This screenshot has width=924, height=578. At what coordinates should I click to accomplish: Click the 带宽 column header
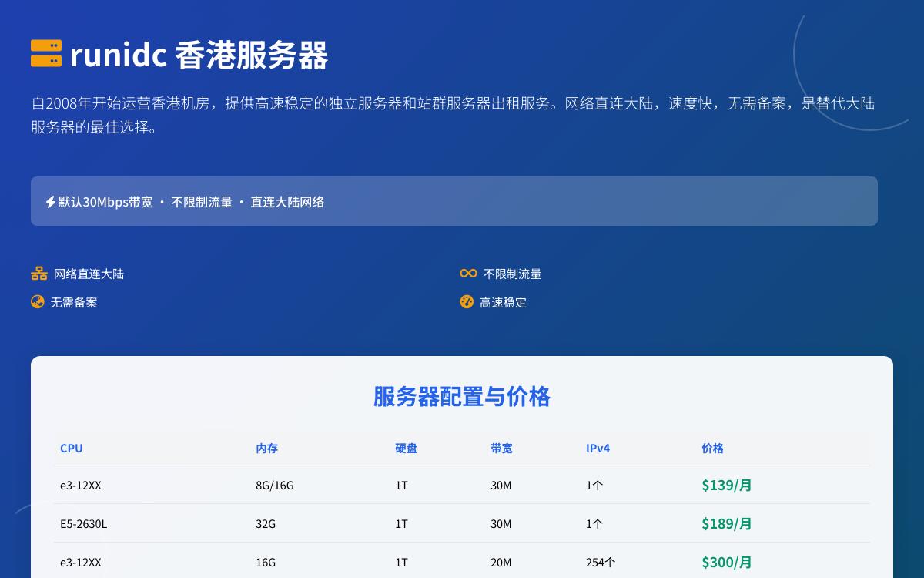tap(501, 448)
